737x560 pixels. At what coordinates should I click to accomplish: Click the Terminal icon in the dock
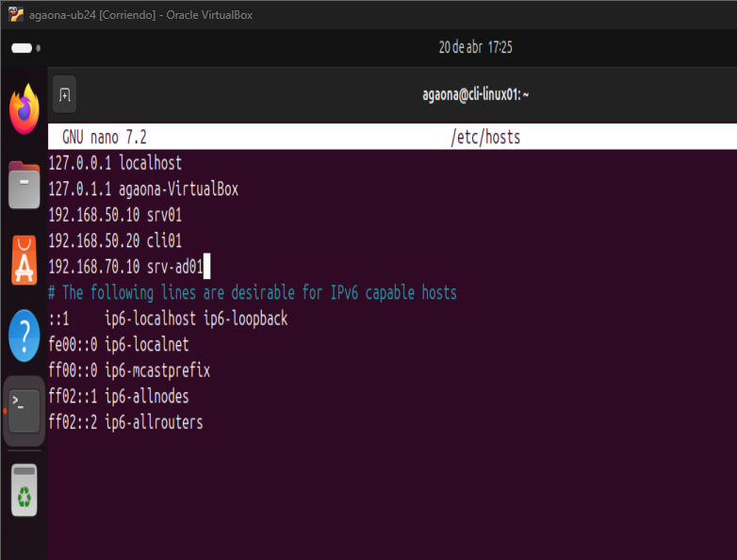pos(25,410)
